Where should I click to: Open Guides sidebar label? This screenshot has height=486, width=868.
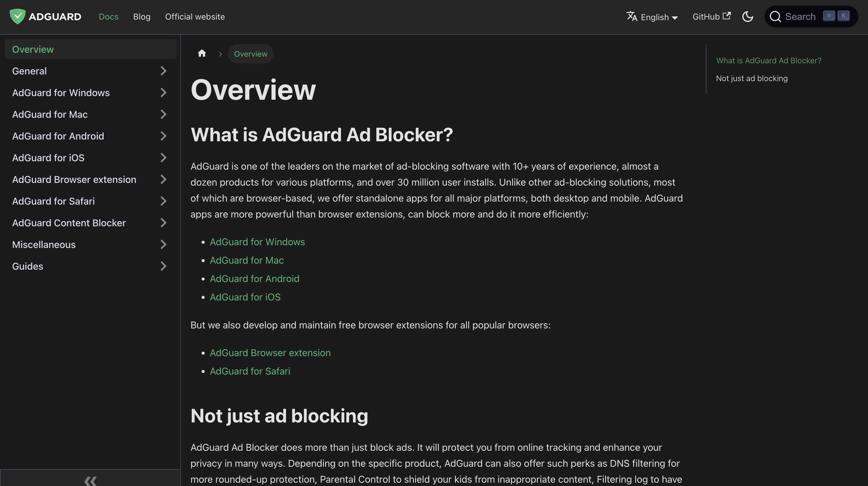28,266
